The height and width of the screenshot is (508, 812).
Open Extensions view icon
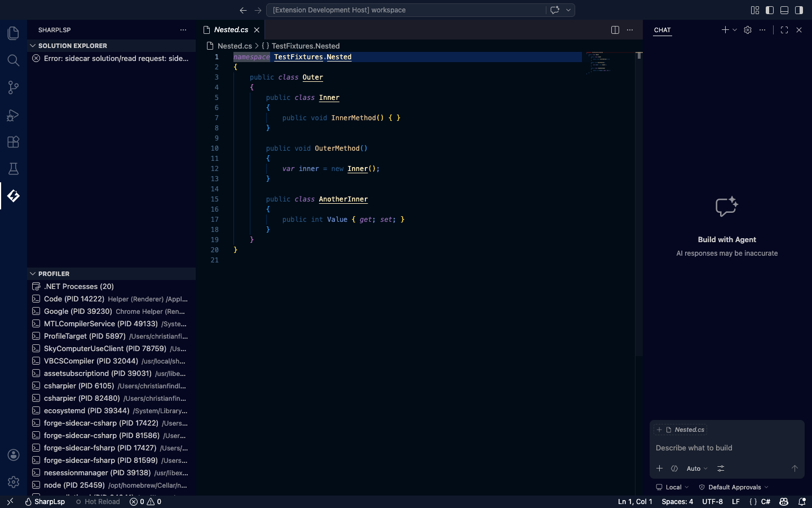[14, 142]
